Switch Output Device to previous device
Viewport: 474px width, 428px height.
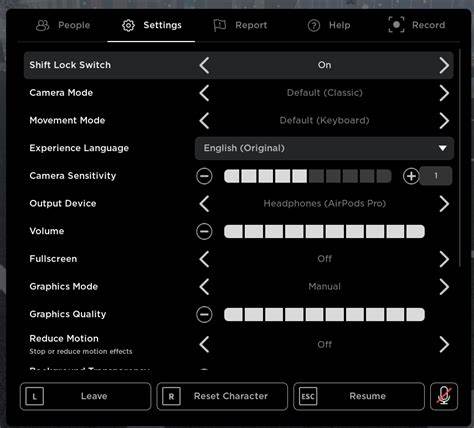tap(204, 204)
